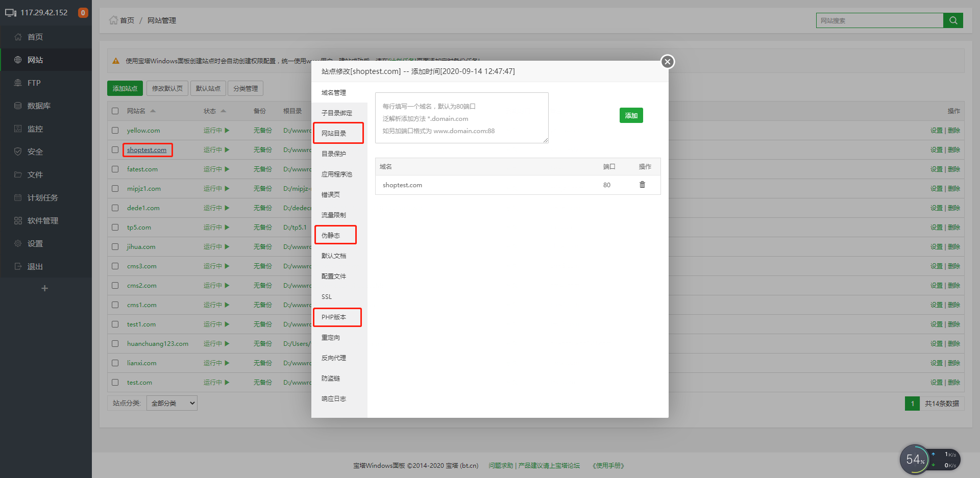Check the tp5.com row checkbox
The height and width of the screenshot is (478, 980).
tap(115, 228)
